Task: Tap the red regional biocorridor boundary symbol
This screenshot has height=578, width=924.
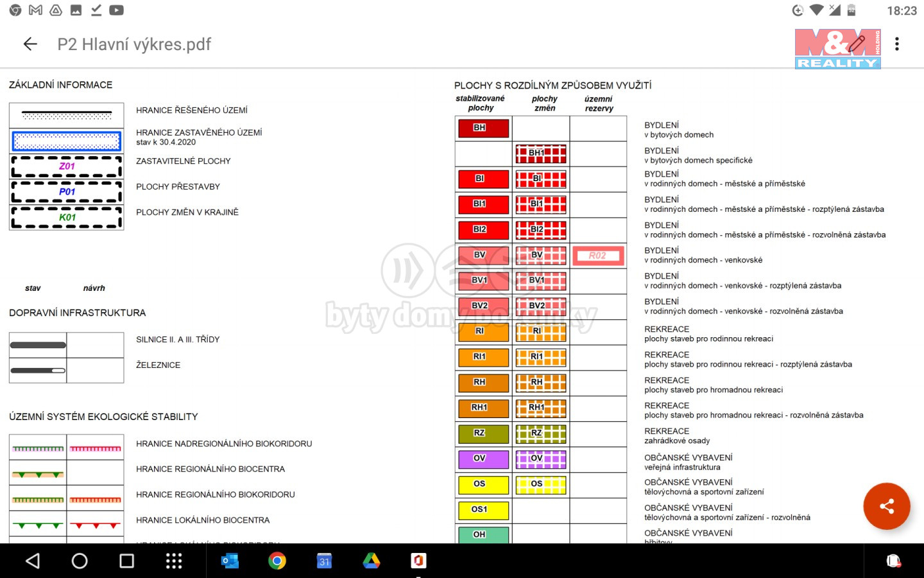Action: click(96, 500)
